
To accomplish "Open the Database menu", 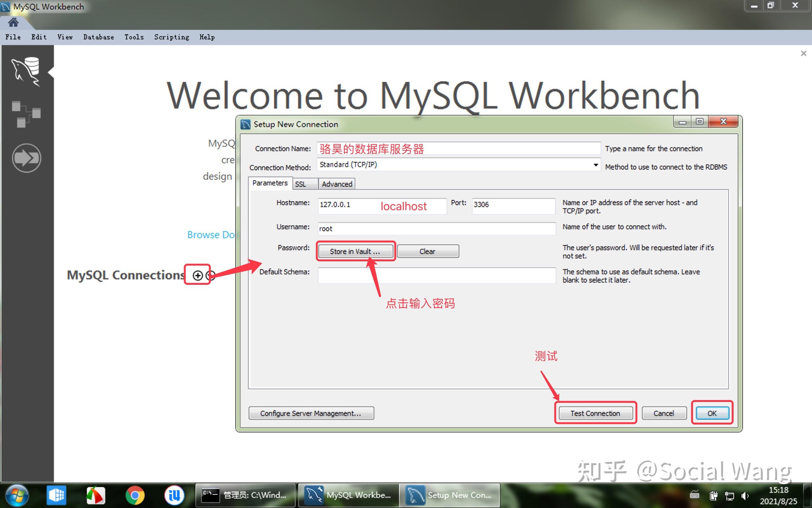I will 98,37.
